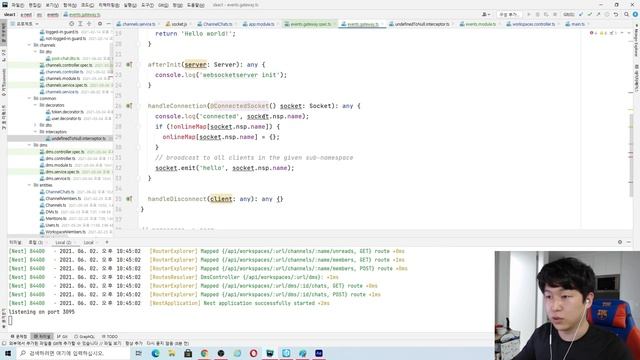Click events.gateway.ts in breadcrumb bar
Image resolution: width=640 pixels, height=360 pixels.
[82, 15]
